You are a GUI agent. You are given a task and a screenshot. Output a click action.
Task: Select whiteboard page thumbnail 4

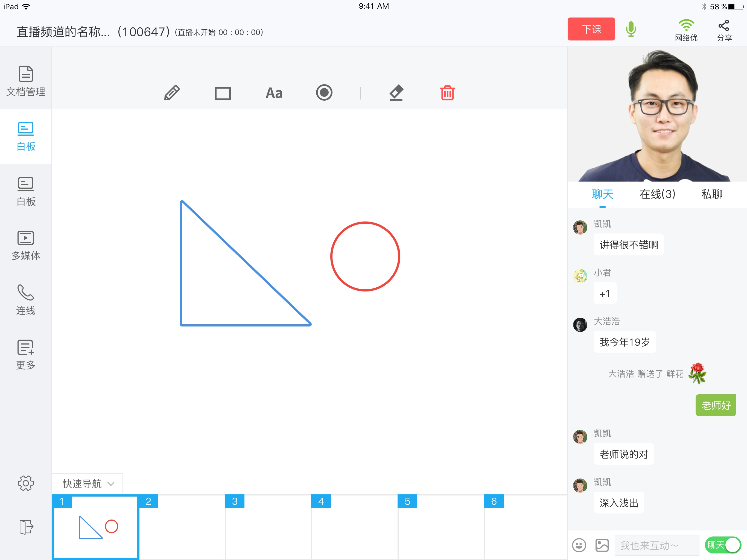click(355, 527)
